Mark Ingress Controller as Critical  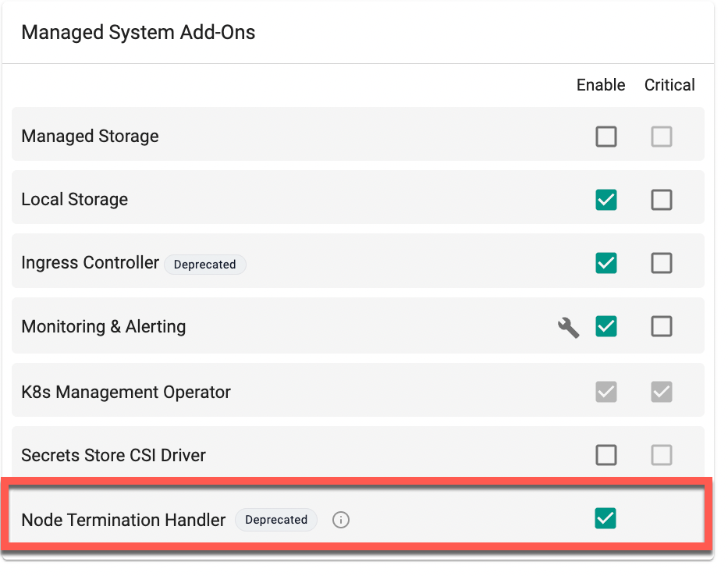click(x=662, y=263)
